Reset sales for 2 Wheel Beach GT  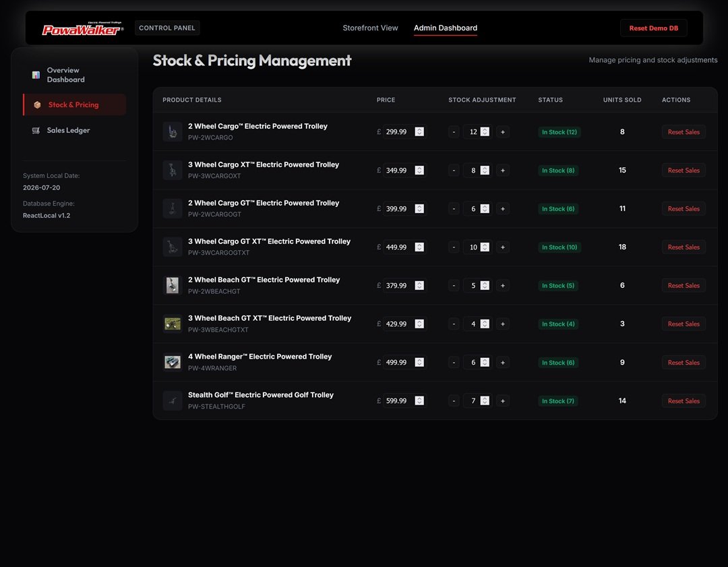tap(684, 286)
